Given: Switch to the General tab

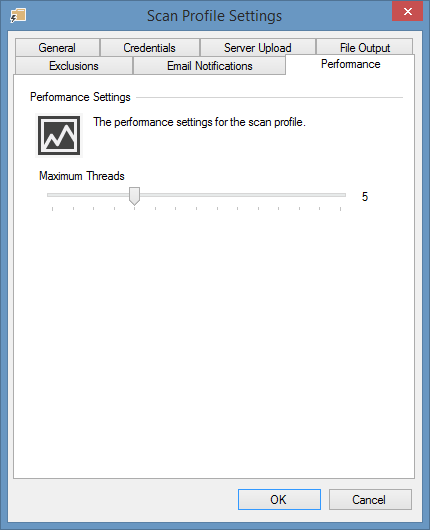Looking at the screenshot, I should coord(57,48).
